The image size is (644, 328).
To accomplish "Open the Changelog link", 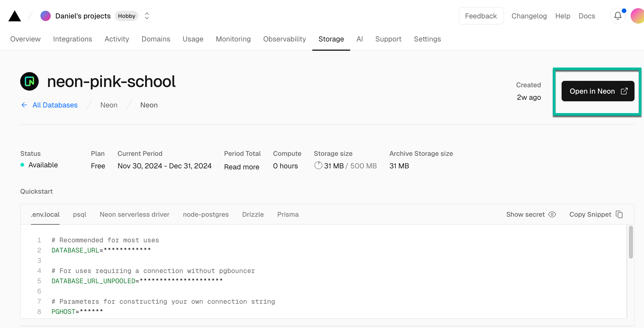I will (529, 16).
